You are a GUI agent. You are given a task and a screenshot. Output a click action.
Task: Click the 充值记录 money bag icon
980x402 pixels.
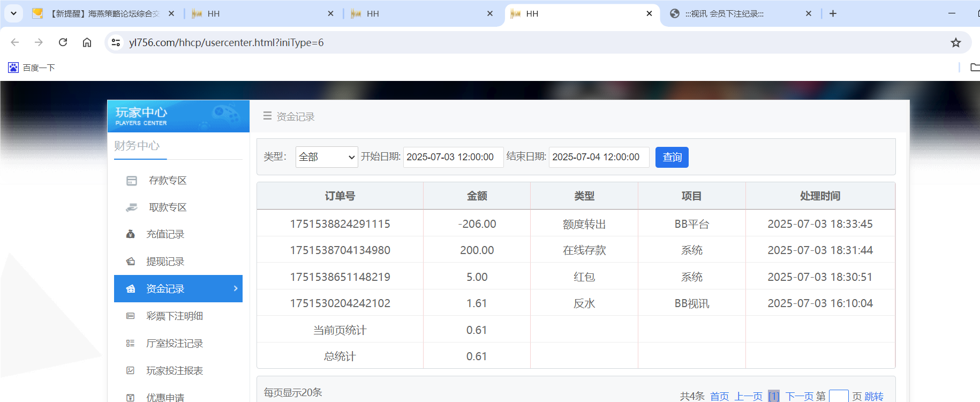pos(130,234)
